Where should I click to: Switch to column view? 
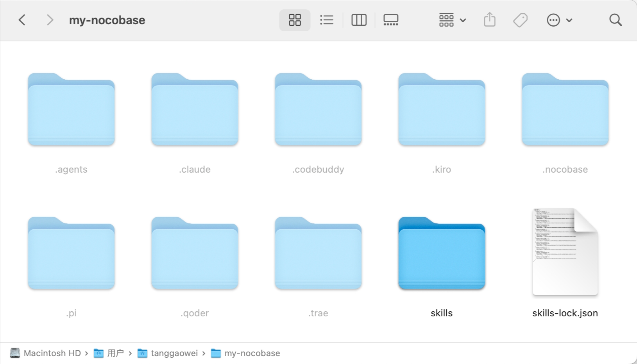359,20
